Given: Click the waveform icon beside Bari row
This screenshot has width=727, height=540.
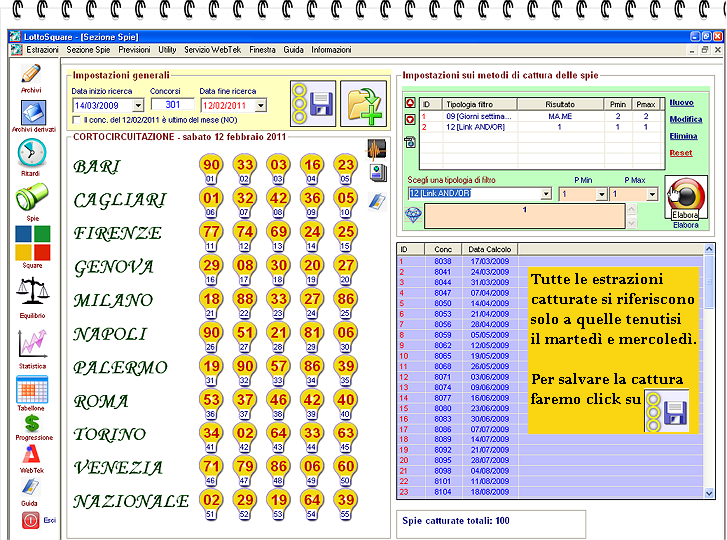Looking at the screenshot, I should tap(376, 150).
